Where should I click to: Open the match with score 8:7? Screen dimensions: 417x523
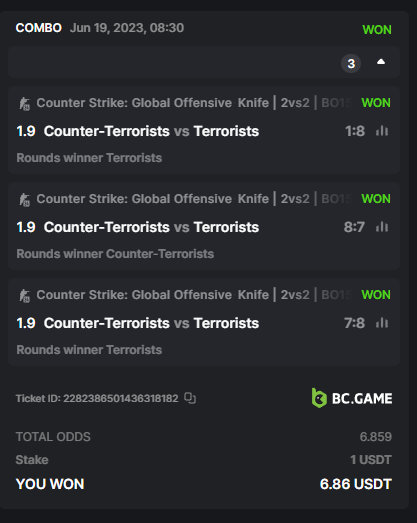click(x=151, y=227)
